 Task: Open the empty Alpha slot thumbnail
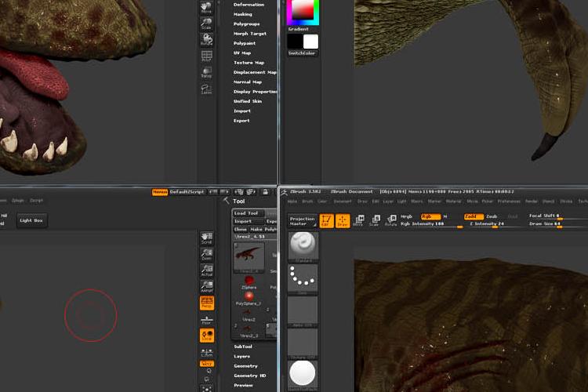303,311
